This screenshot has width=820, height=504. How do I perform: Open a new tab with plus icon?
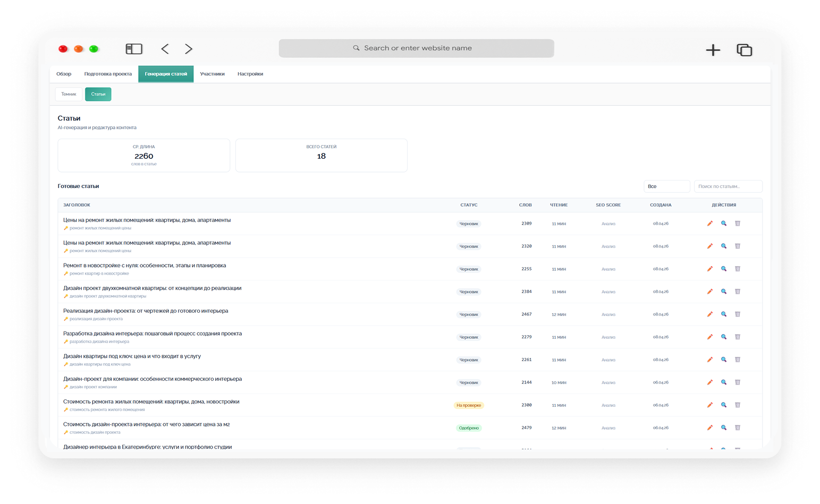pyautogui.click(x=713, y=50)
